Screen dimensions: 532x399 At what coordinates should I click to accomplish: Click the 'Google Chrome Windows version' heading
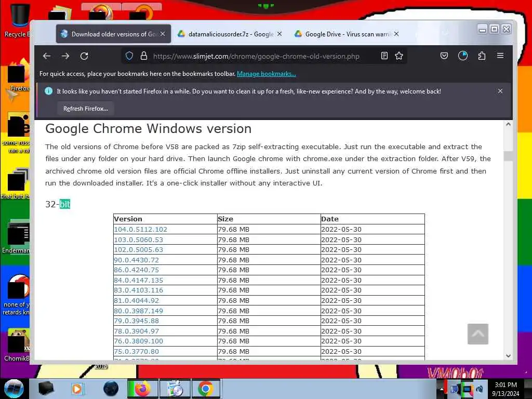pos(148,129)
